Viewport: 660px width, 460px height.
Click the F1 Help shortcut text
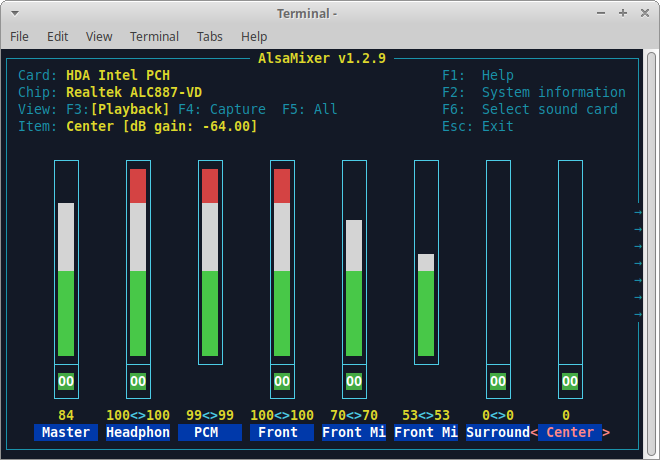tap(478, 75)
